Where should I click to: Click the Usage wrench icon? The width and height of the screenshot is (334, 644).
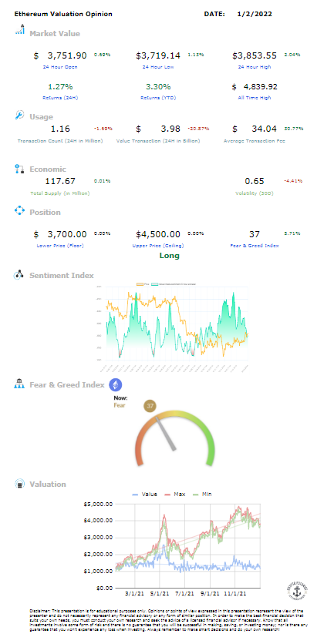20,116
